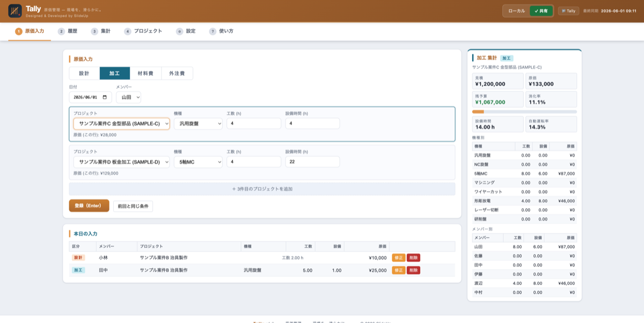The height and width of the screenshot is (323, 644).
Task: Click 見積 ¥1,200,000 card
Action: tap(497, 81)
